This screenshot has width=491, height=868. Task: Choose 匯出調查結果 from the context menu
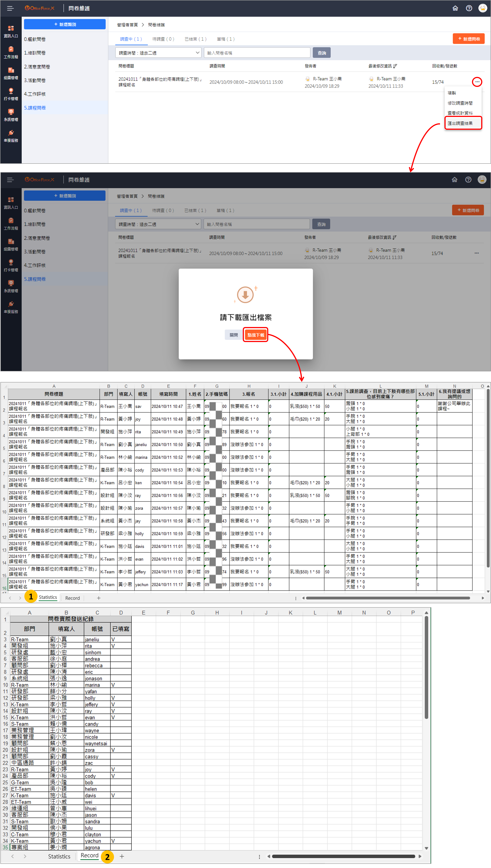pos(460,123)
